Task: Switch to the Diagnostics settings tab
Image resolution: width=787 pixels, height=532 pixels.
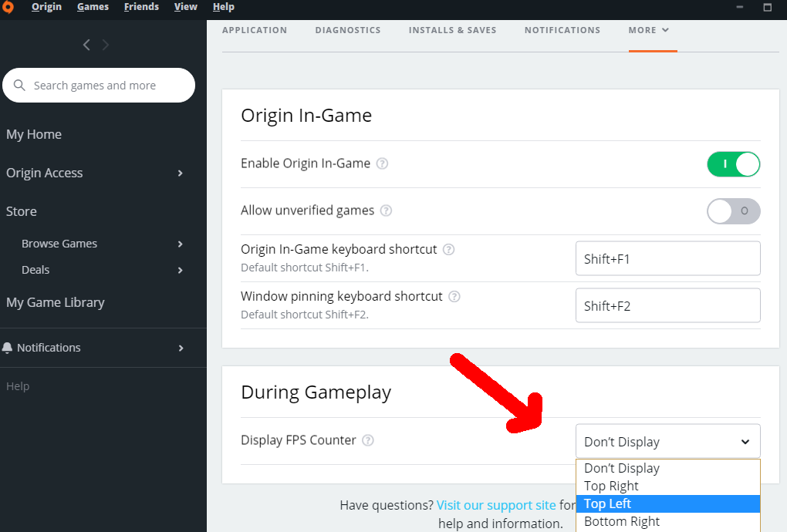Action: tap(348, 30)
